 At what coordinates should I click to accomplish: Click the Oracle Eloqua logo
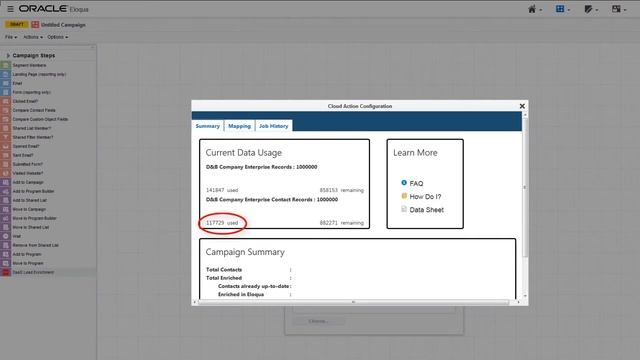coord(53,9)
